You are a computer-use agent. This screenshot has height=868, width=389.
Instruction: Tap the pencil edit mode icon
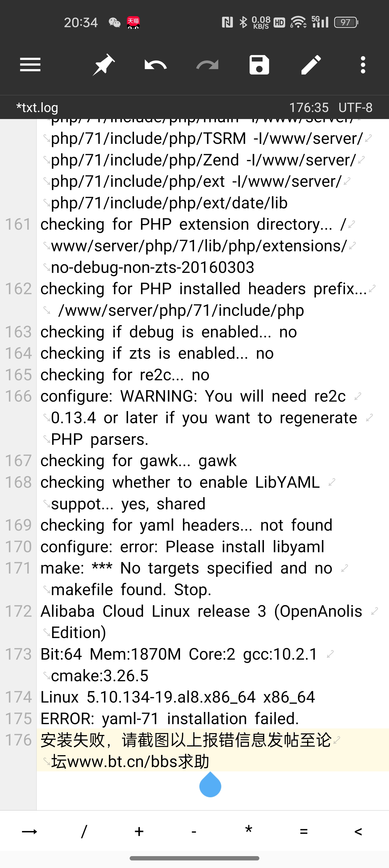coord(311,65)
